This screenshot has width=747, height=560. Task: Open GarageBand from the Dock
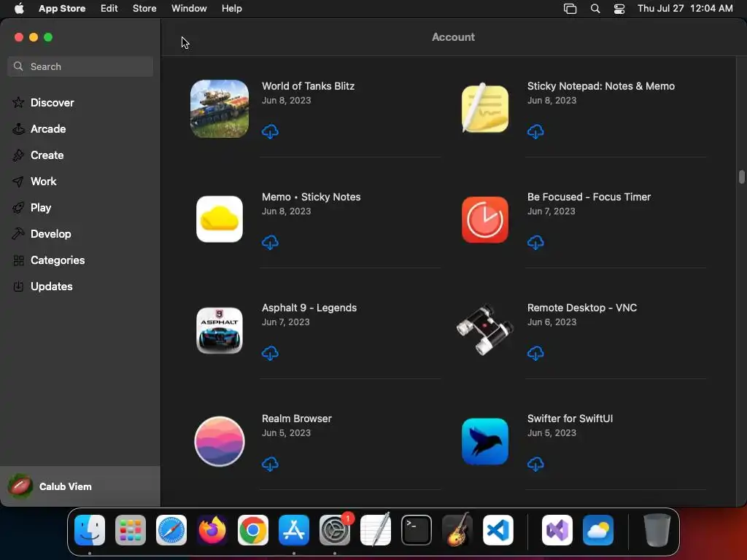(x=457, y=529)
